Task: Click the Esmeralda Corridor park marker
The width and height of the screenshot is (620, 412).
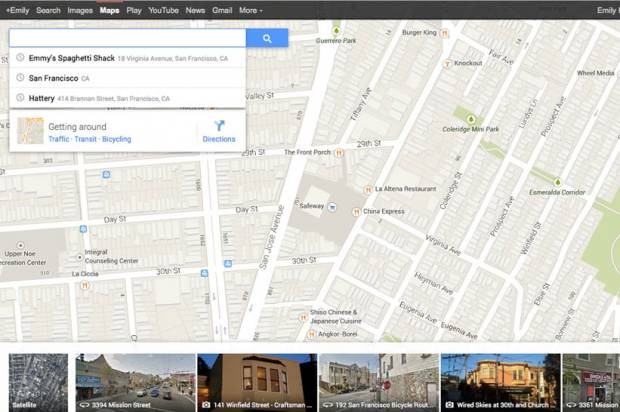Action: point(557,182)
